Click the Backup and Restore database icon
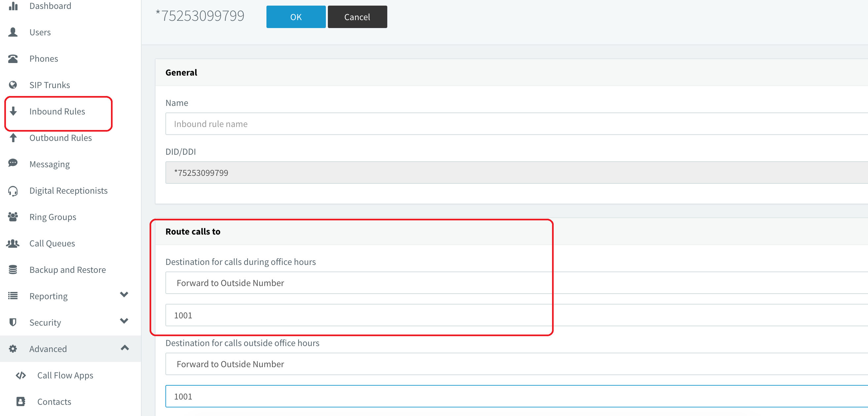The width and height of the screenshot is (868, 416). [x=13, y=270]
